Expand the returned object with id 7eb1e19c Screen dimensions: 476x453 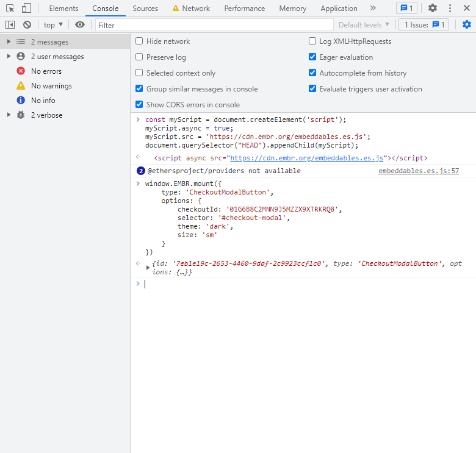tap(148, 268)
